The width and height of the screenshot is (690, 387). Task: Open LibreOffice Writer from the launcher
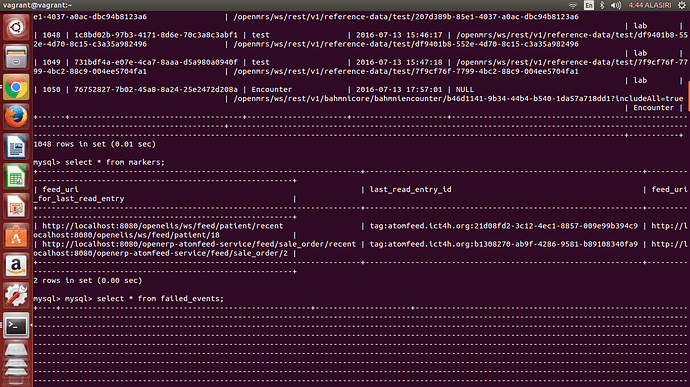16,147
